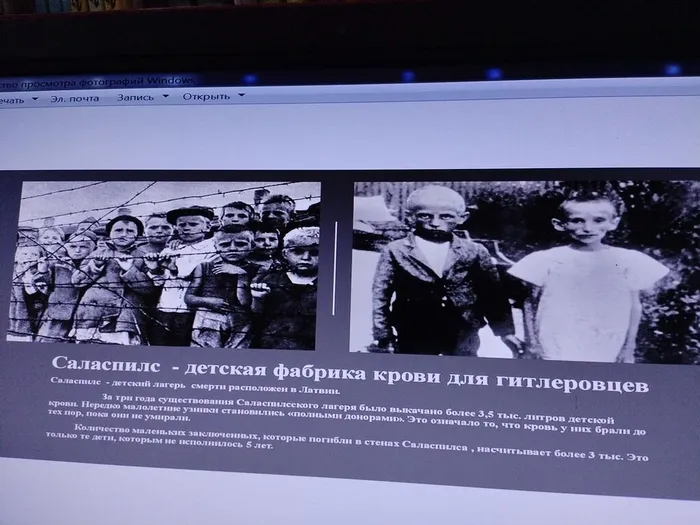Click the photo of two standing boys
Viewport: 700px width, 525px height.
525,271
